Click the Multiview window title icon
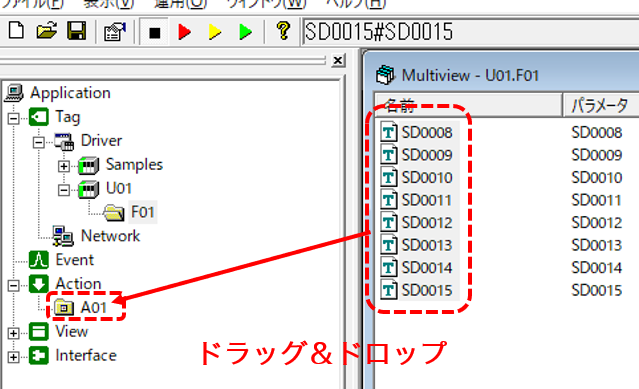The width and height of the screenshot is (639, 389). pos(385,75)
